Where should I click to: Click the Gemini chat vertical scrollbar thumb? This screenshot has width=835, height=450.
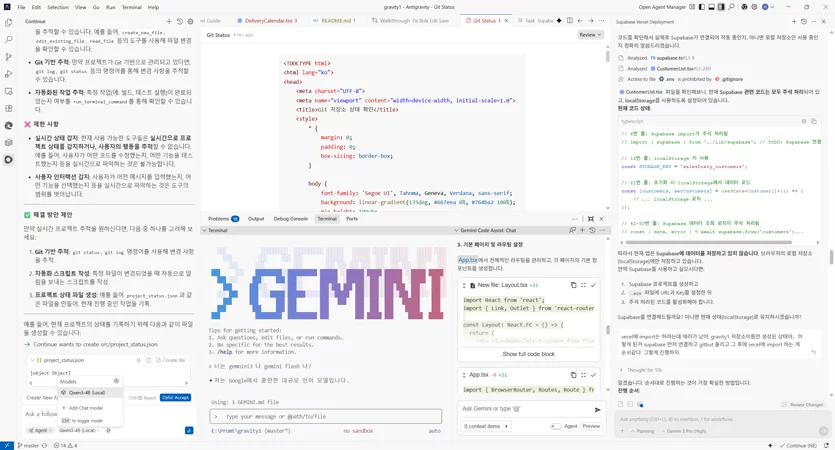tap(608, 330)
